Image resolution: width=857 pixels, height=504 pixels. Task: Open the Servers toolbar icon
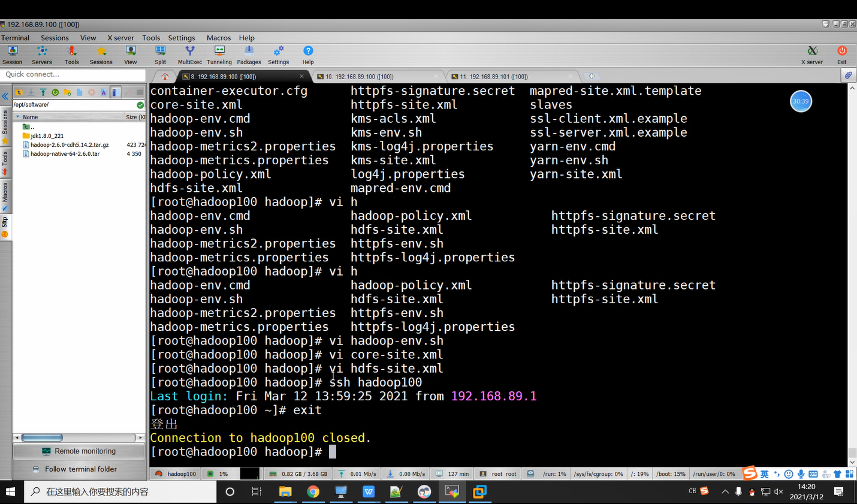(42, 55)
